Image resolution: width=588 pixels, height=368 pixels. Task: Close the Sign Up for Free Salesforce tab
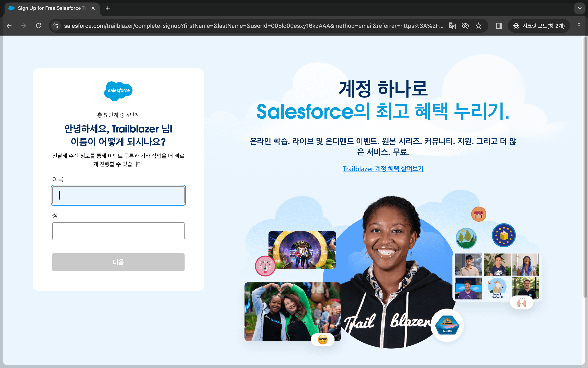(93, 8)
